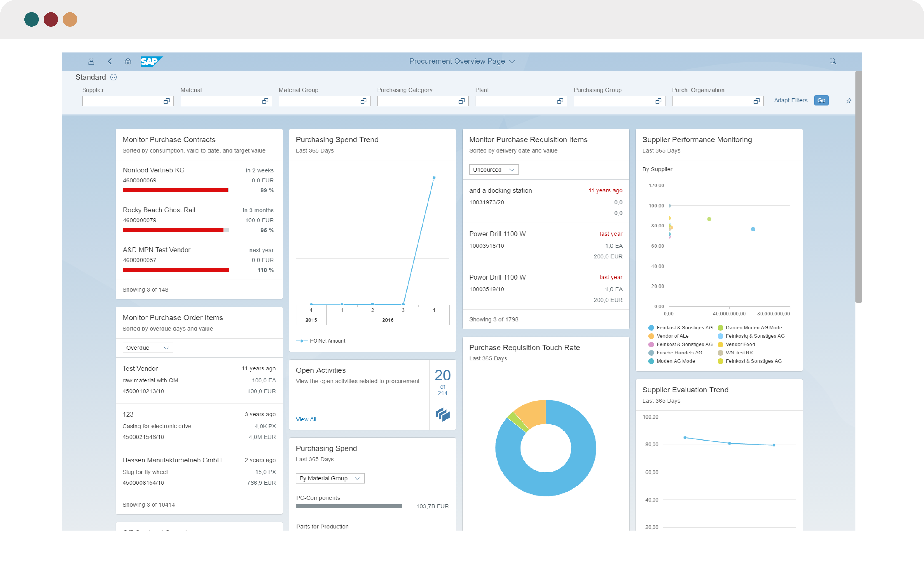Click the 20 of 214 activities count
Image resolution: width=924 pixels, height=566 pixels.
pos(442,383)
